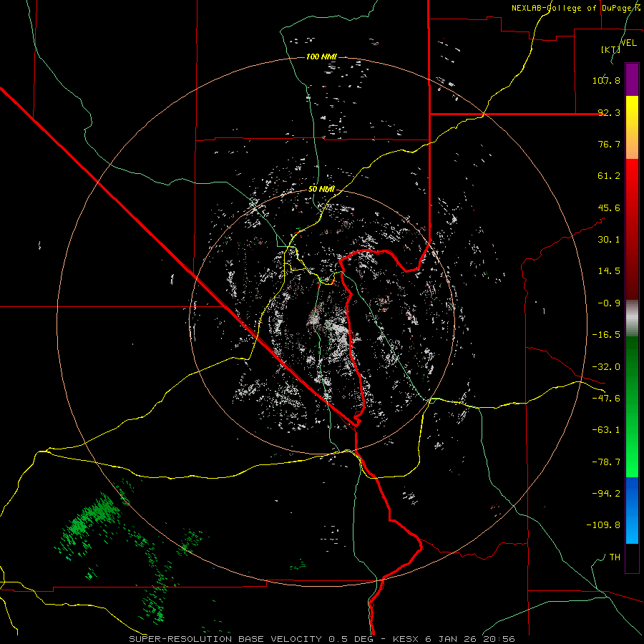The image size is (644, 644).
Task: Click the 14.5 velocity scale value
Action: pyautogui.click(x=609, y=271)
